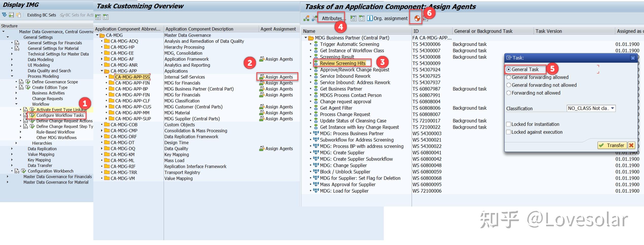Viewport: 644px width, 245px height.
Task: Select the General Task radio button
Action: point(508,69)
